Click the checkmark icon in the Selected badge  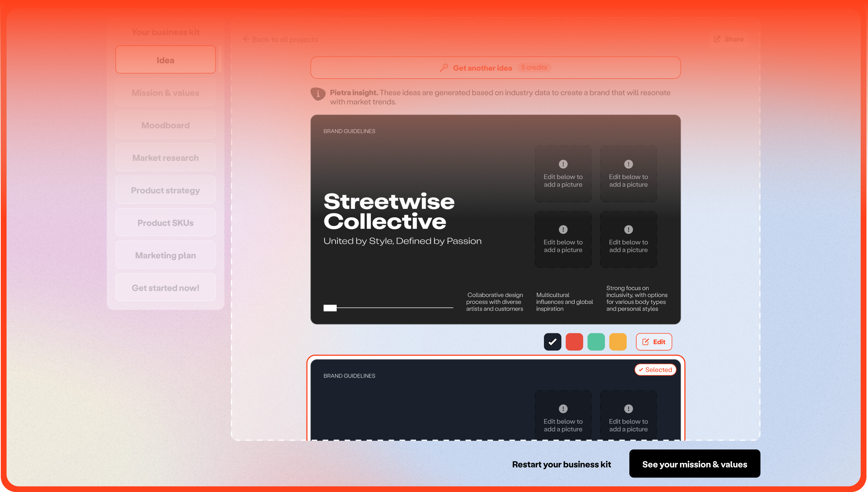pos(641,370)
